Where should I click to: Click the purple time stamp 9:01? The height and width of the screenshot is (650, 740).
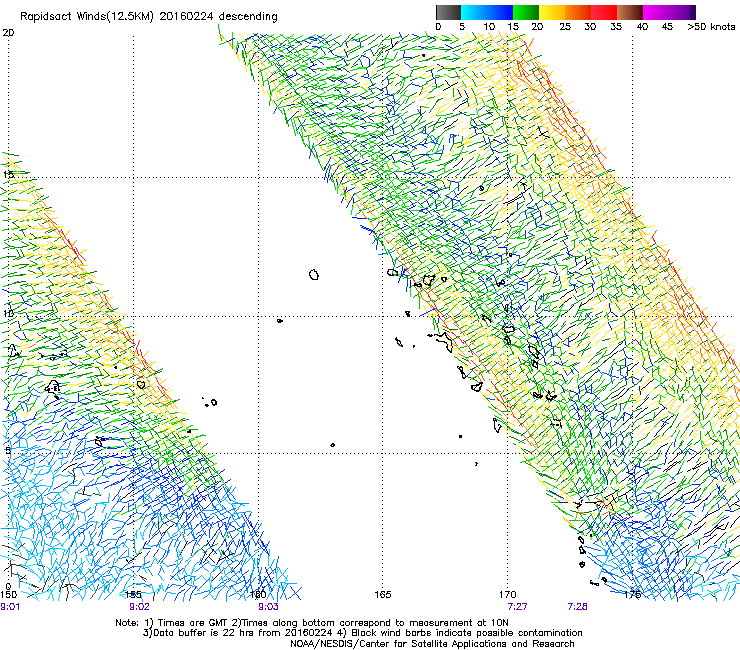(10, 607)
